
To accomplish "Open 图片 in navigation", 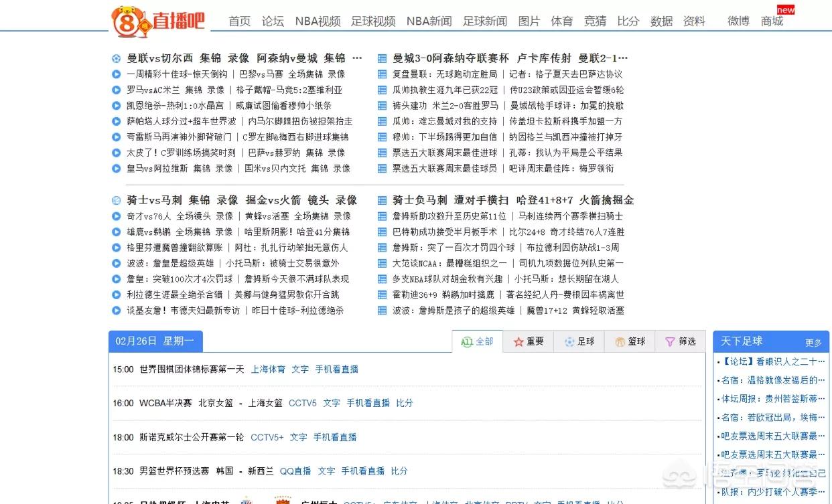I will [x=529, y=21].
